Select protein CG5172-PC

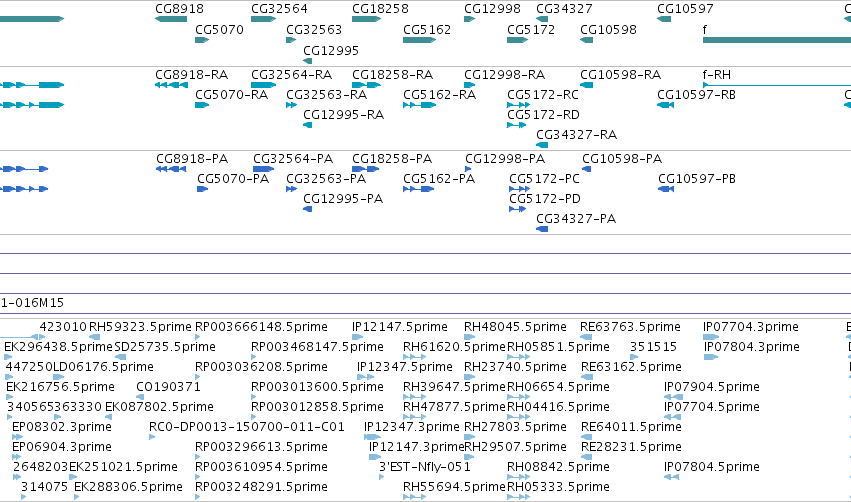pyautogui.click(x=544, y=179)
